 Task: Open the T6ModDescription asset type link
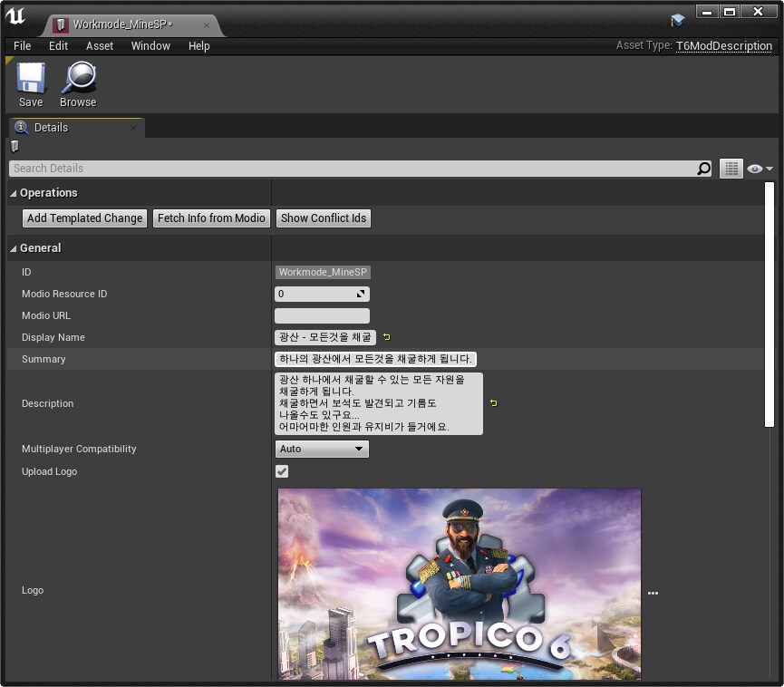click(724, 46)
